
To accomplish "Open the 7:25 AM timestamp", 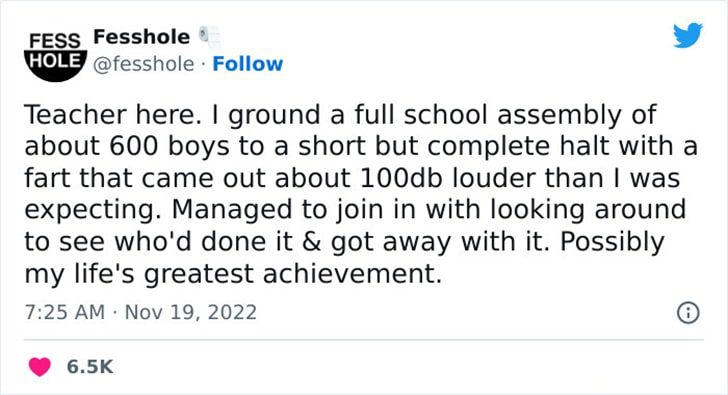I will pyautogui.click(x=65, y=312).
